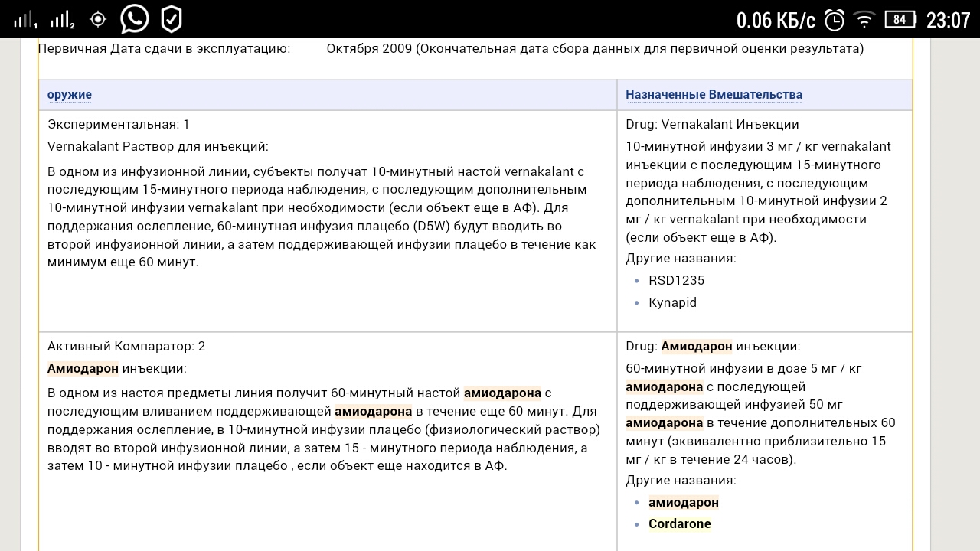Viewport: 980px width, 551px height.
Task: Tap the alarm clock status icon
Action: coord(835,20)
